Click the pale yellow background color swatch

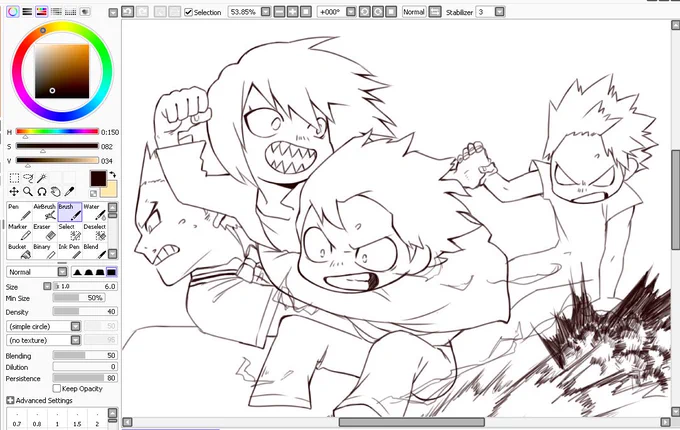[111, 190]
